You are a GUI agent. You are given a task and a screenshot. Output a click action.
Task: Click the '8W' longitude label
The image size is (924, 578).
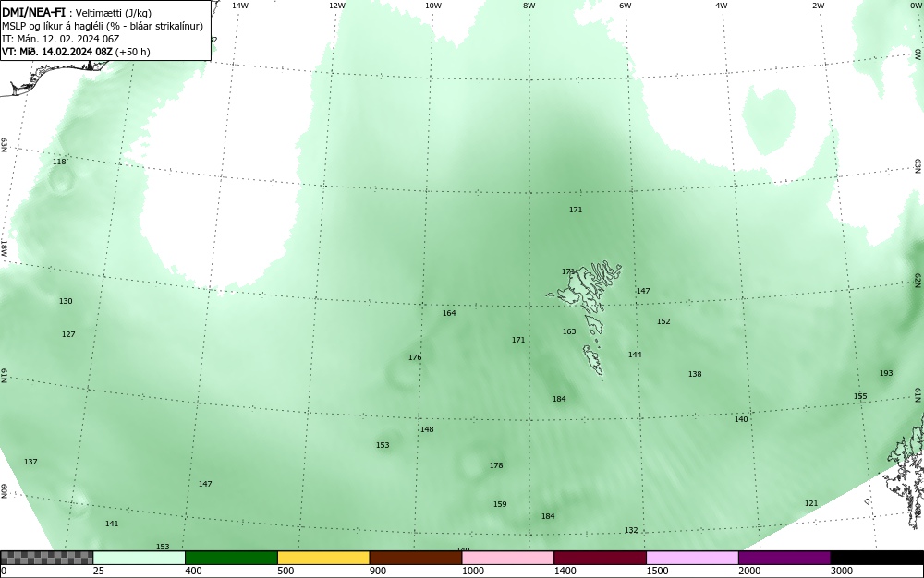(529, 6)
